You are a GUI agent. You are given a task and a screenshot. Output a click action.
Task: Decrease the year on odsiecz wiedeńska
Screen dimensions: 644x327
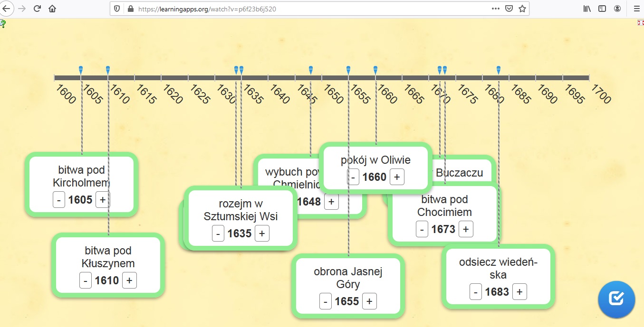tap(476, 292)
